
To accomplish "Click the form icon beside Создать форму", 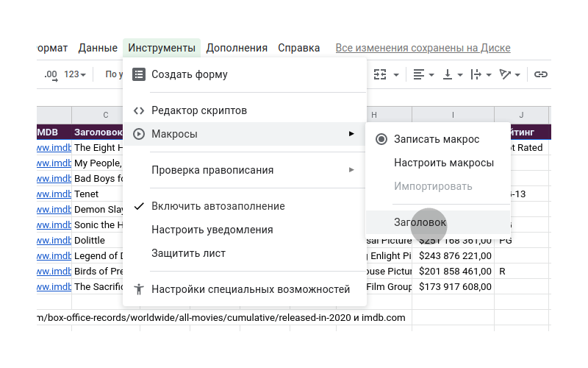I will click(x=138, y=74).
